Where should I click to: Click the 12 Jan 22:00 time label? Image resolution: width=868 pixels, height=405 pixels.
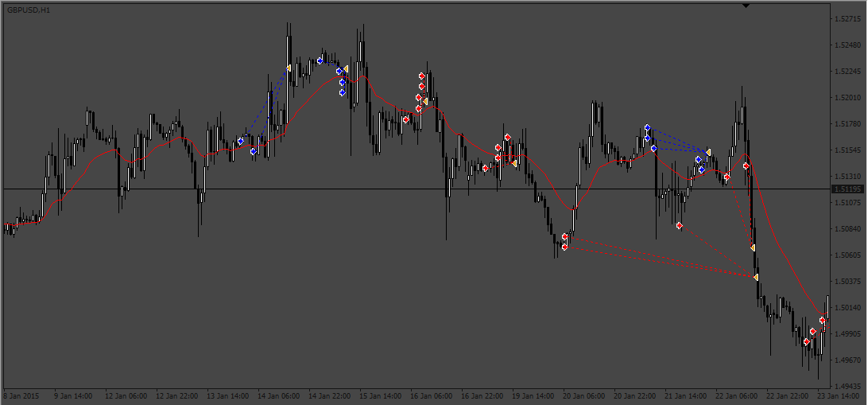click(176, 397)
